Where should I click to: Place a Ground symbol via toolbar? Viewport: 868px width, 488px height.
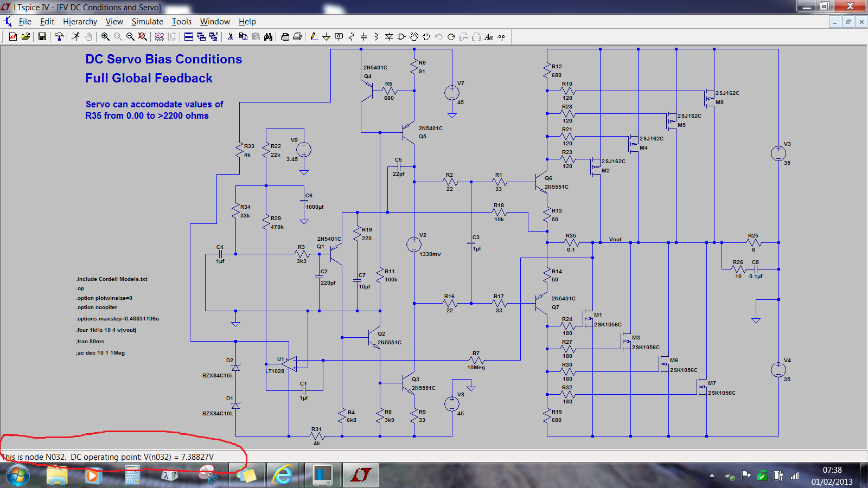tap(327, 37)
